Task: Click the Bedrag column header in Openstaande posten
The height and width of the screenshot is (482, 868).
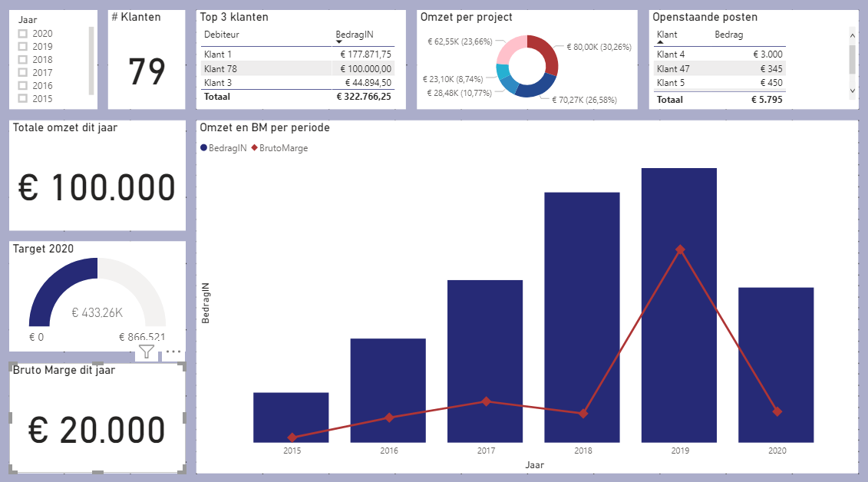Action: point(728,35)
